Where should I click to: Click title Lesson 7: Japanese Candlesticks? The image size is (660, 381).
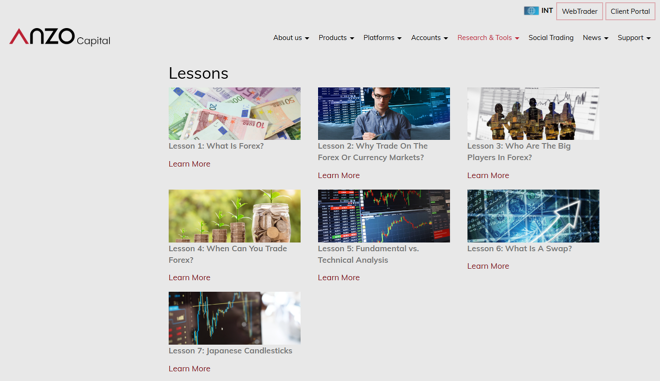pyautogui.click(x=230, y=351)
